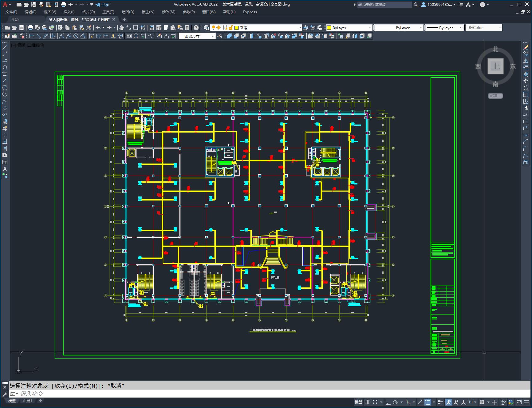The width and height of the screenshot is (532, 408).
Task: Open the 绘图(D) menu
Action: [x=128, y=12]
